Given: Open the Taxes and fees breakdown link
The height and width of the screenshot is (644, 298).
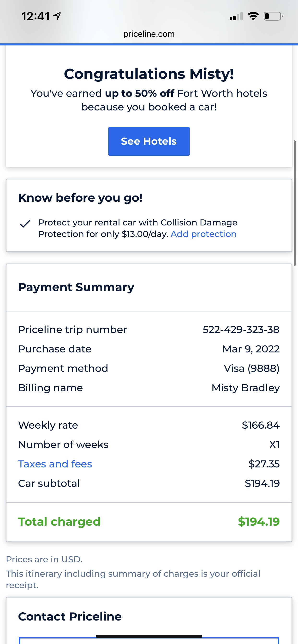Looking at the screenshot, I should coord(55,464).
